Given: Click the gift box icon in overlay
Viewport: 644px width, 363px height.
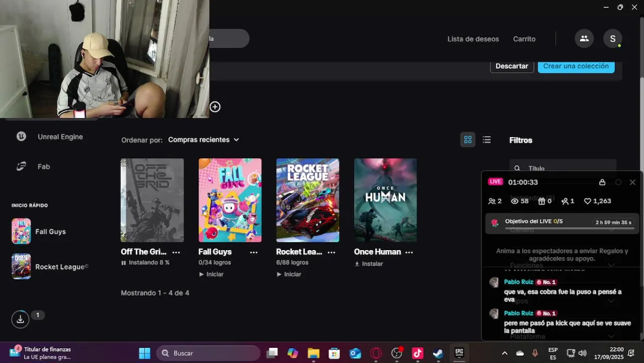Looking at the screenshot, I should point(542,201).
